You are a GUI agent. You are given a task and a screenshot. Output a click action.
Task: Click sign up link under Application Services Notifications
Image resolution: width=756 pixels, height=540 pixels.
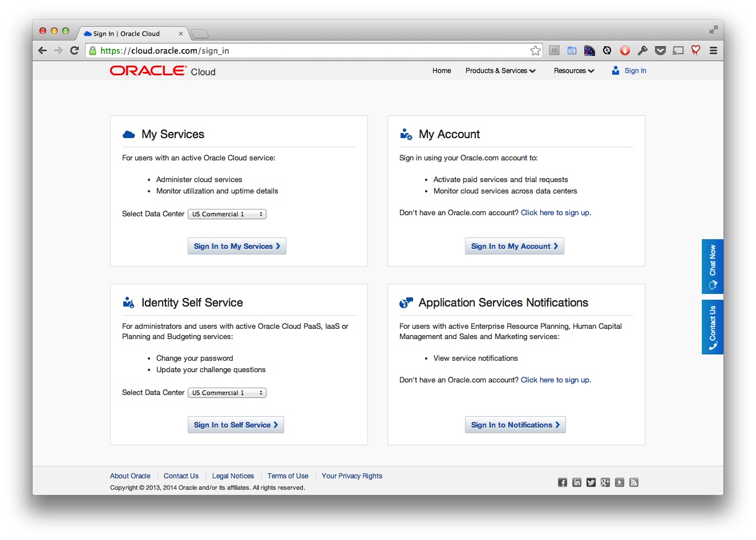[556, 380]
